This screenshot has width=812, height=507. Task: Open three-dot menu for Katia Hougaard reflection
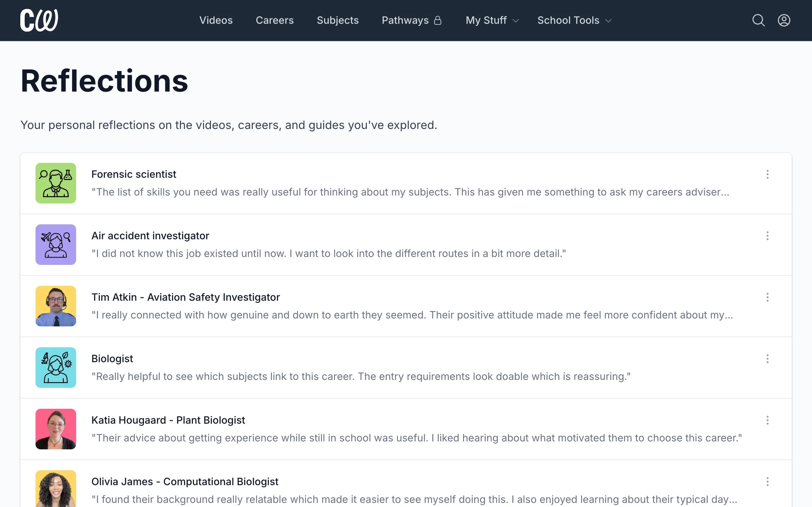767,420
